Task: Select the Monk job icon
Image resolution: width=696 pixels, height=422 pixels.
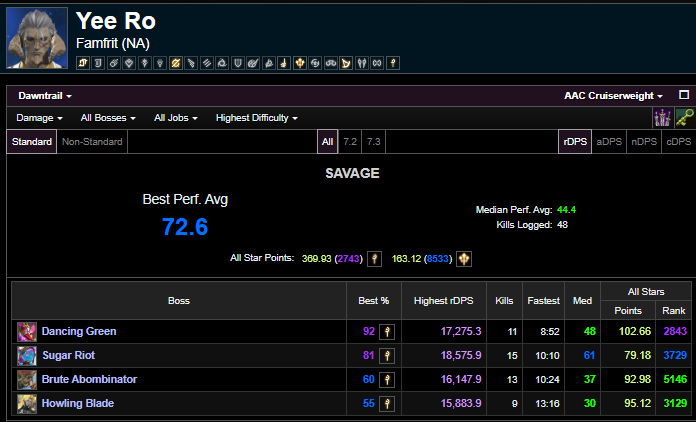Action: 207,63
